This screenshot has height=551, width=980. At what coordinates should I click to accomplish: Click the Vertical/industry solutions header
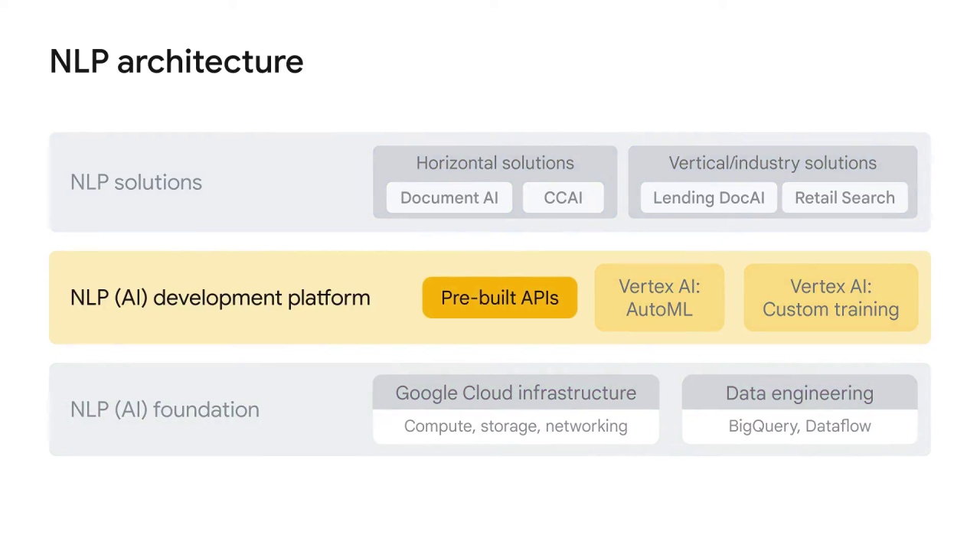tap(772, 163)
